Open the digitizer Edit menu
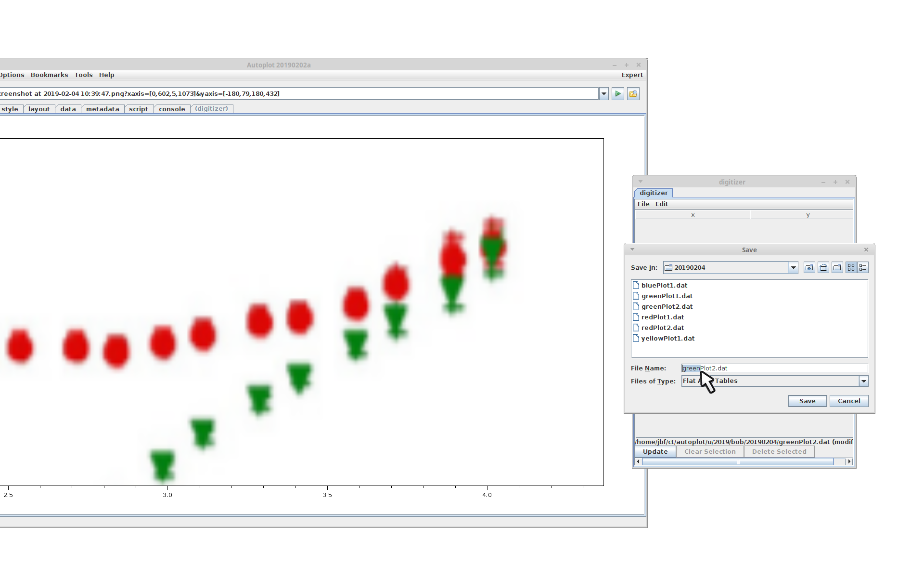924x578 pixels. click(x=662, y=204)
